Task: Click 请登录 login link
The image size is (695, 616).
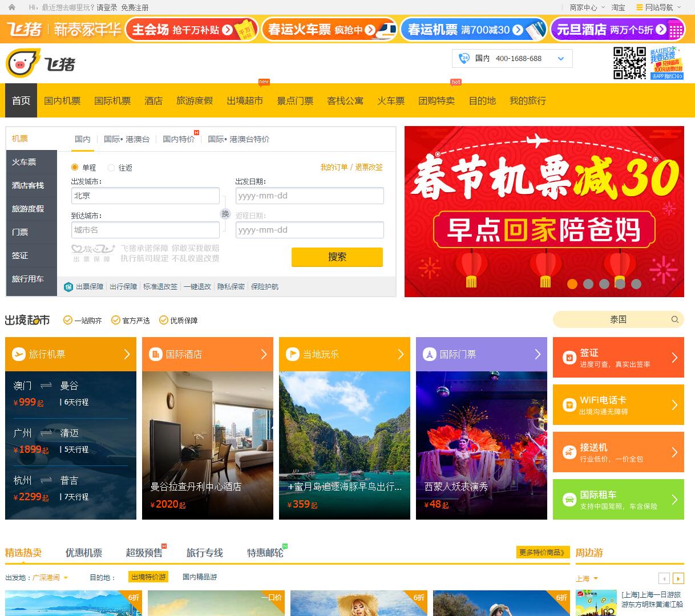Action: click(107, 7)
